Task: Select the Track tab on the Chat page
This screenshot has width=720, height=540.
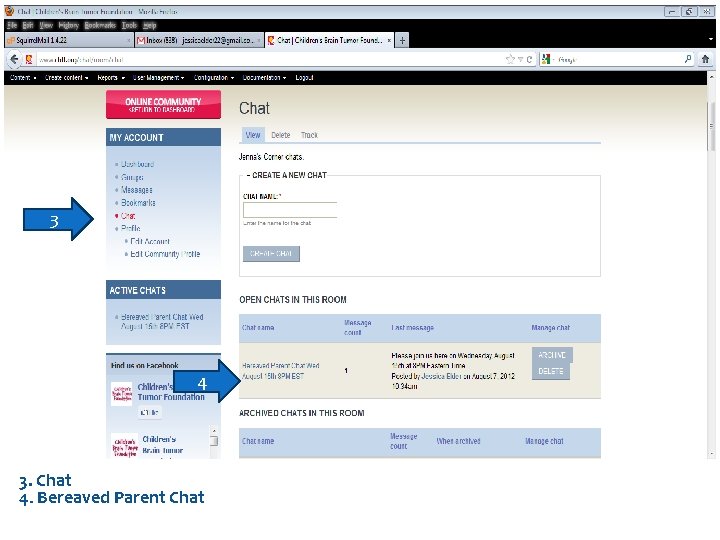Action: [x=309, y=135]
